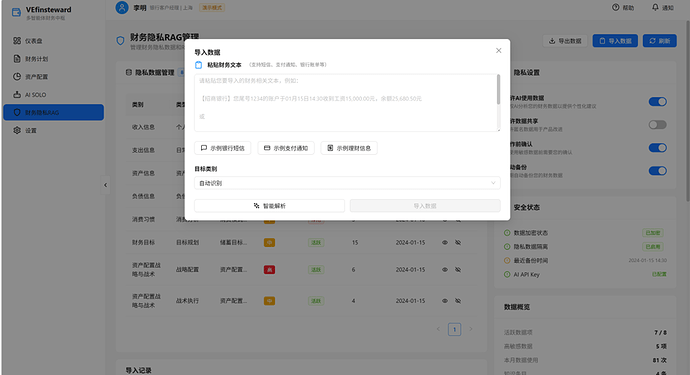Click the 数据加密状态 status check icon

507,233
